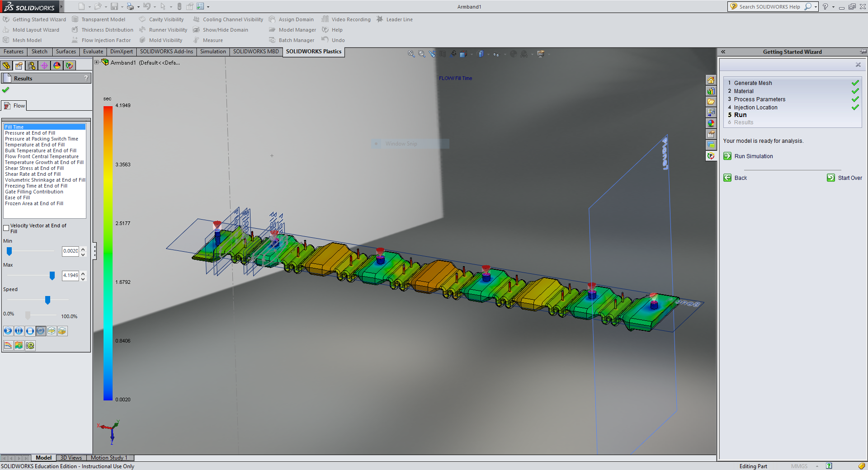Switch to the SOLIDWORKS MBD tab
The width and height of the screenshot is (868, 470).
pyautogui.click(x=256, y=52)
